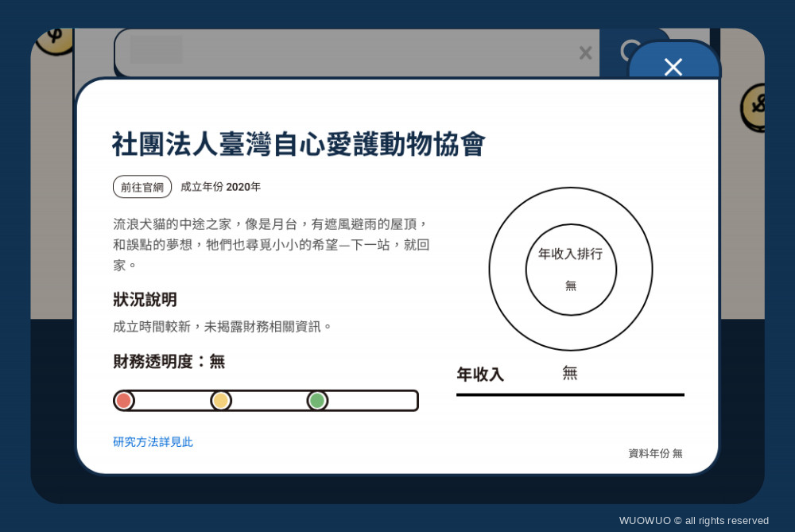Select the green dot on transparency bar
This screenshot has height=532, width=795.
coord(317,401)
